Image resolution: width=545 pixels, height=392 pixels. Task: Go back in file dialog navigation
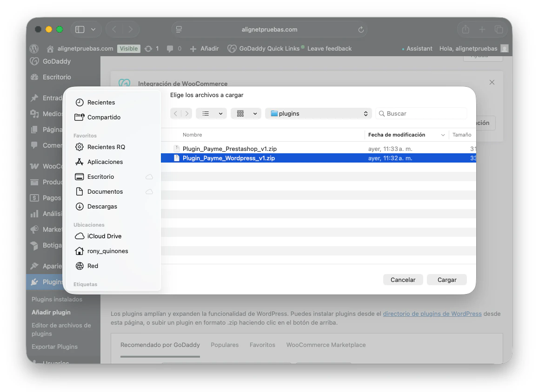click(175, 113)
